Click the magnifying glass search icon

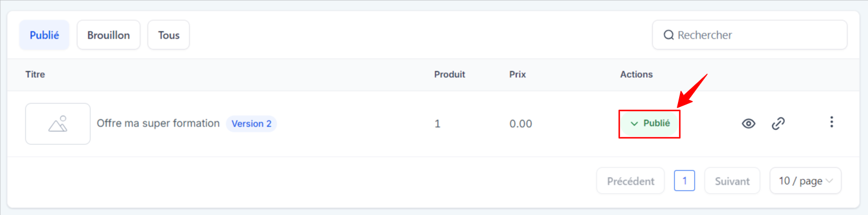(x=669, y=35)
